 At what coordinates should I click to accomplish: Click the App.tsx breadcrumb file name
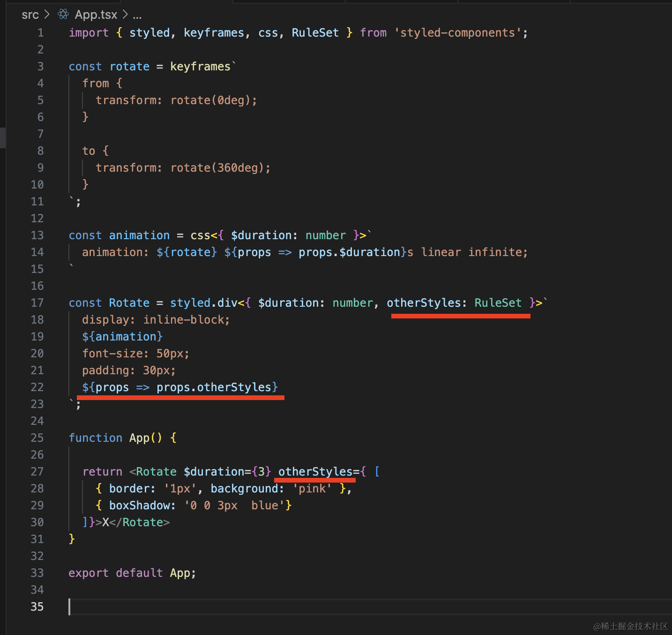click(x=96, y=15)
